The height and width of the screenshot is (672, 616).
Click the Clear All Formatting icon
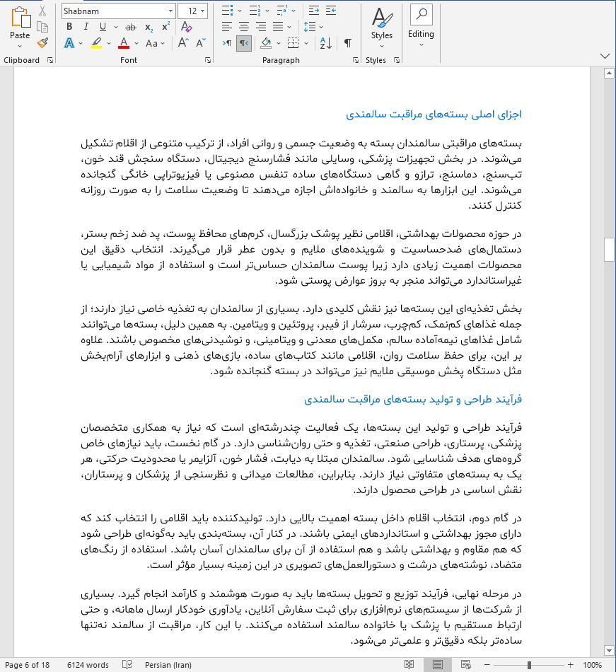pos(187,27)
